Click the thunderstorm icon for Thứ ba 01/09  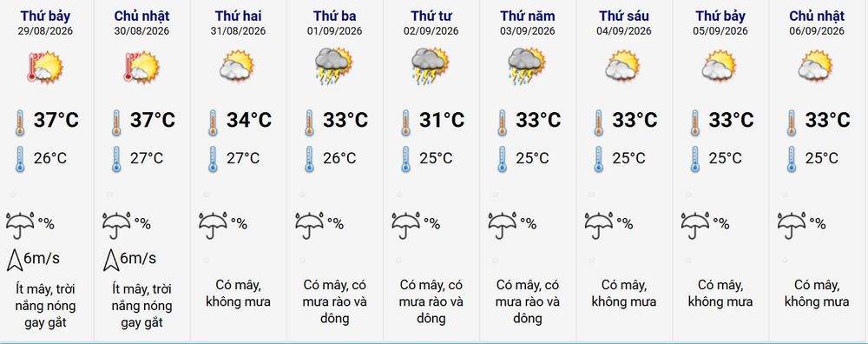click(x=334, y=66)
